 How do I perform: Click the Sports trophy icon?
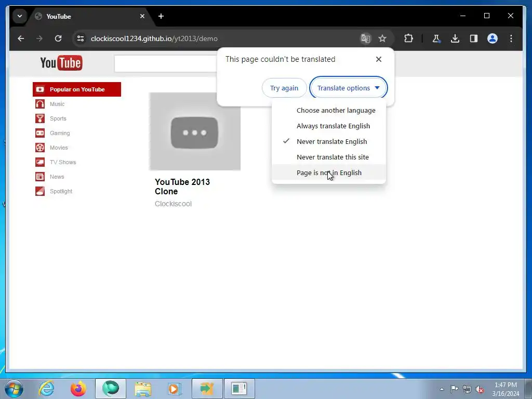click(40, 118)
